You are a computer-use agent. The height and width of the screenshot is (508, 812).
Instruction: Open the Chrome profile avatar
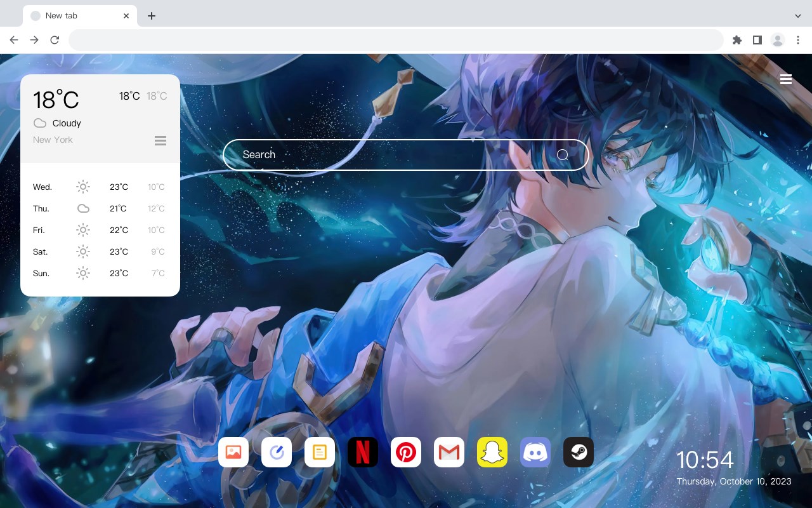778,40
